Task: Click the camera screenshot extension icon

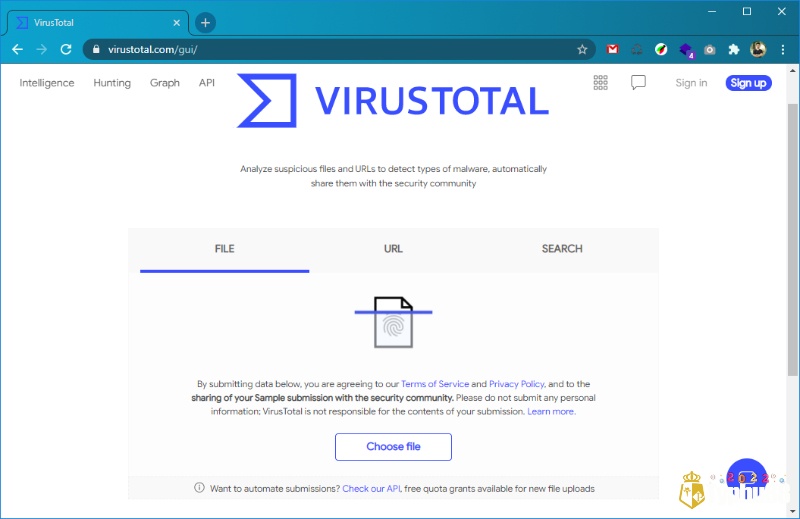Action: pyautogui.click(x=709, y=50)
